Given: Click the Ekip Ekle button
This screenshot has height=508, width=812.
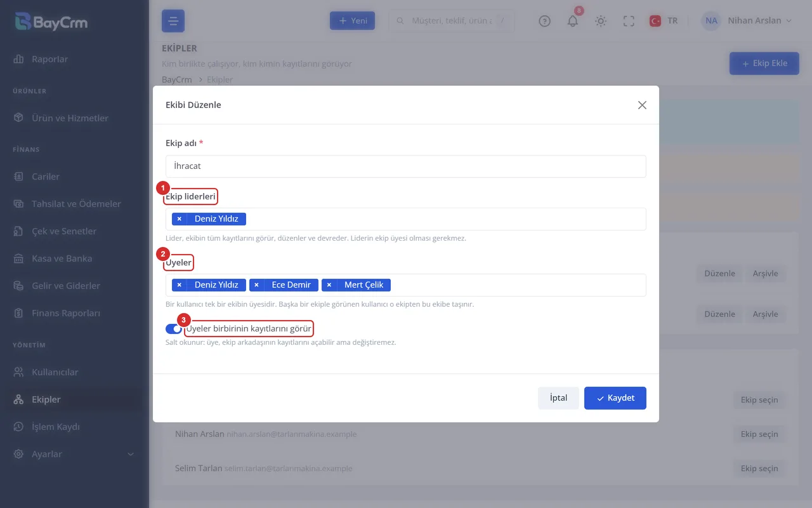Looking at the screenshot, I should point(764,63).
